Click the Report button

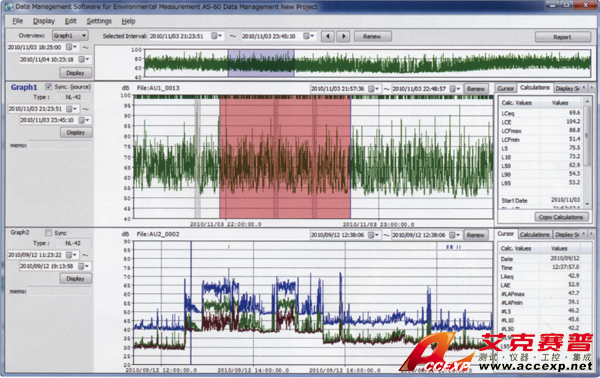tap(562, 37)
